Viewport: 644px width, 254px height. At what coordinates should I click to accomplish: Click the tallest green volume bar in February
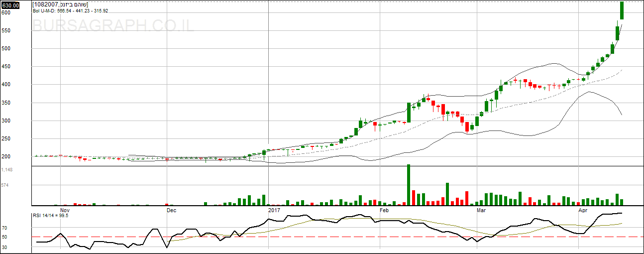click(x=409, y=185)
